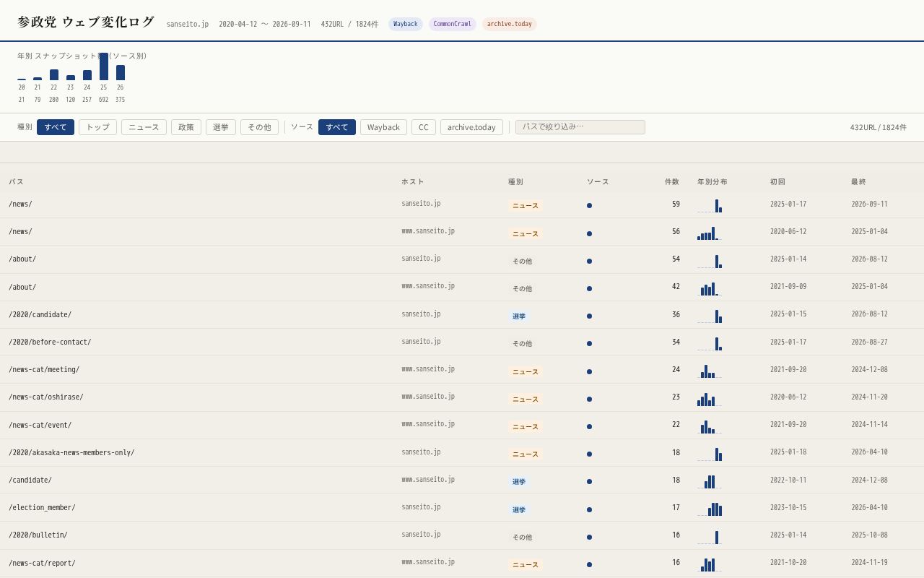Click the count 36 on /2020/candidate/ row
Screen dimensions: 924x578
[676, 315]
